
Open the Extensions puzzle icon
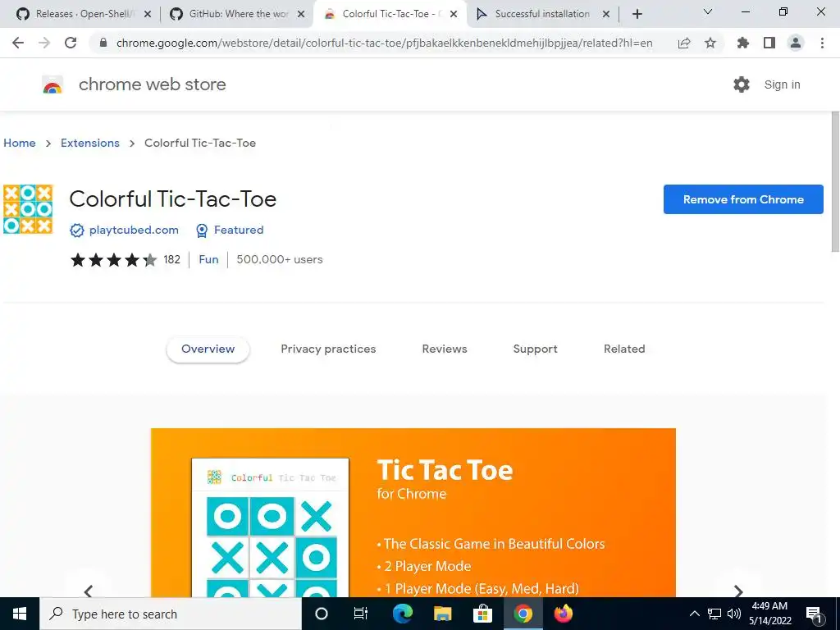[742, 43]
